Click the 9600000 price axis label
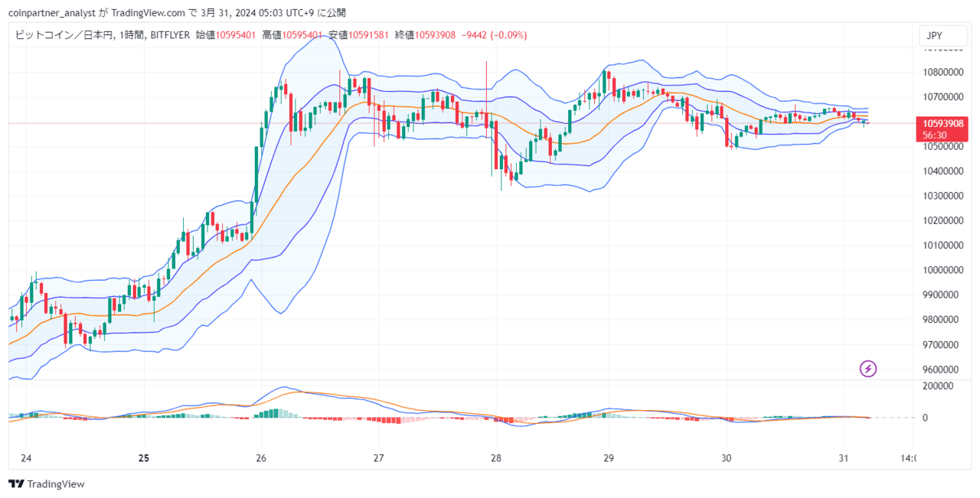Image resolution: width=980 pixels, height=498 pixels. pos(946,369)
